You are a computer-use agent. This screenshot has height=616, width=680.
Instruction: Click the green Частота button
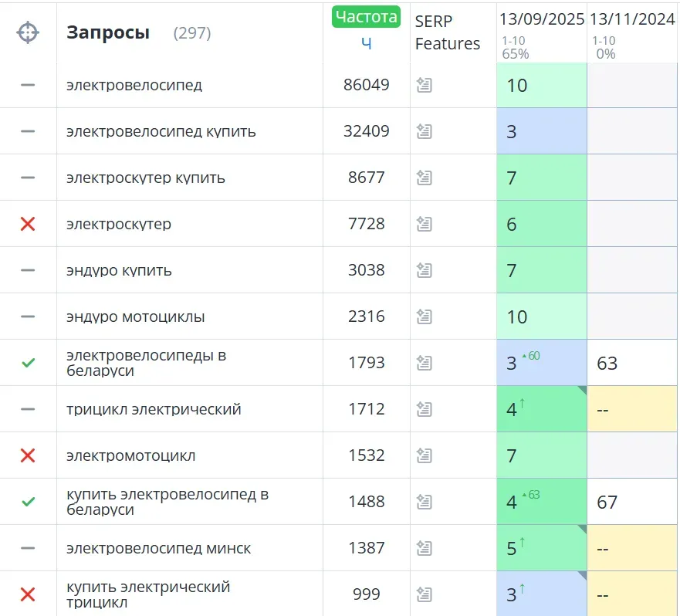366,17
